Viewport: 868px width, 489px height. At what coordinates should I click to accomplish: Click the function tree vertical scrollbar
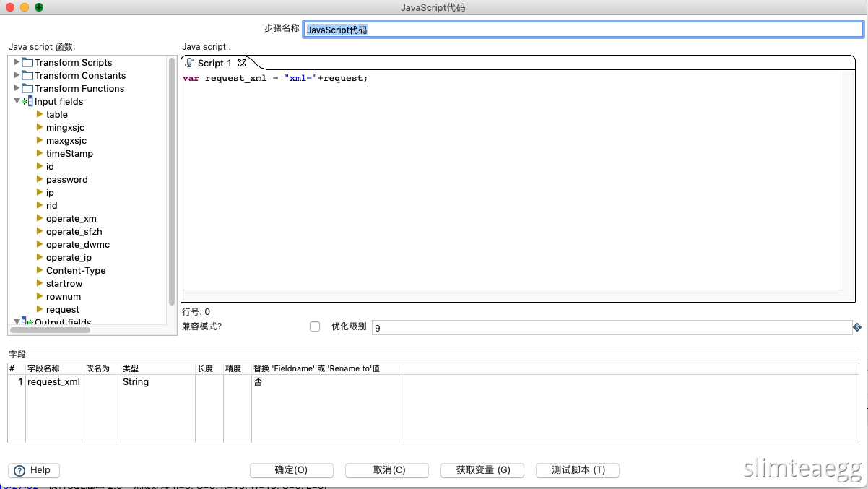pos(172,181)
